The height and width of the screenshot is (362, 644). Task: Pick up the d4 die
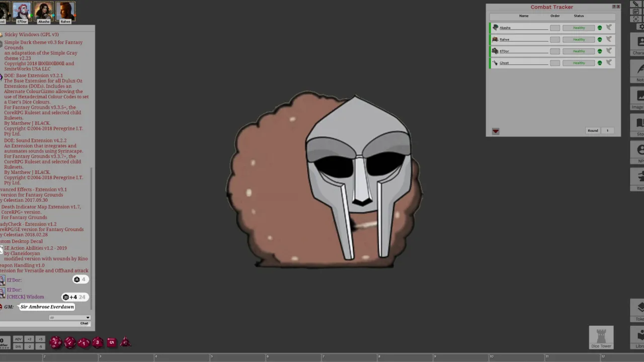pos(125,343)
